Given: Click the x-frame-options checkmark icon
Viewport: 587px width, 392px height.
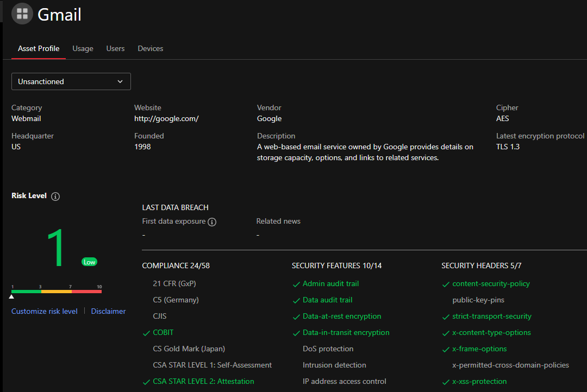Looking at the screenshot, I should point(446,349).
